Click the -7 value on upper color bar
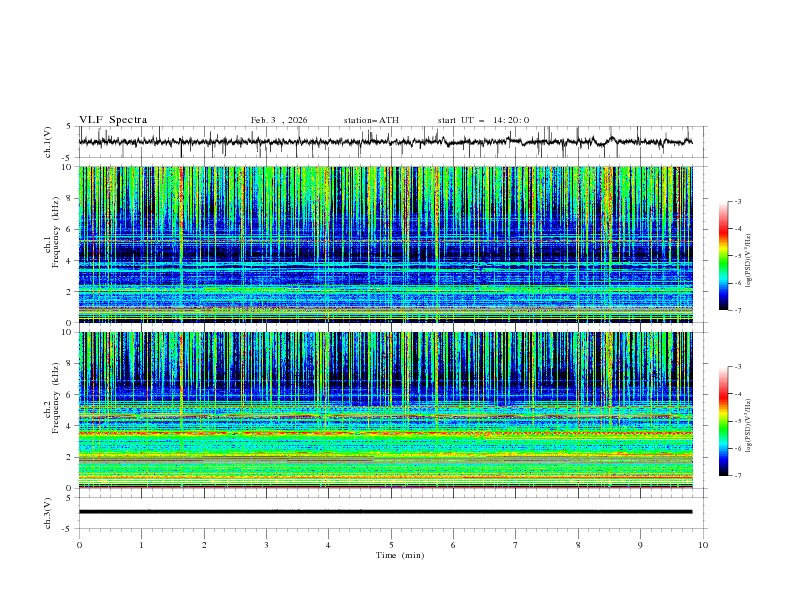The height and width of the screenshot is (612, 792). click(736, 310)
